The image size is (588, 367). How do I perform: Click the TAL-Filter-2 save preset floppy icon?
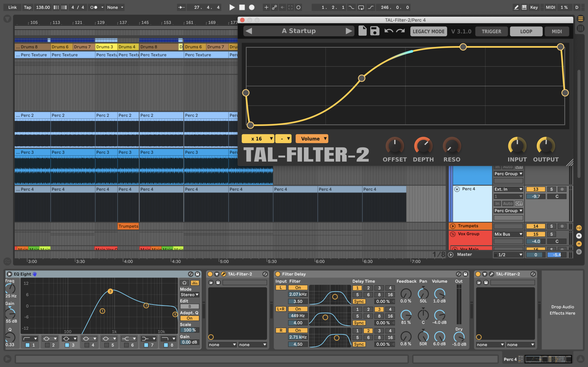point(375,31)
